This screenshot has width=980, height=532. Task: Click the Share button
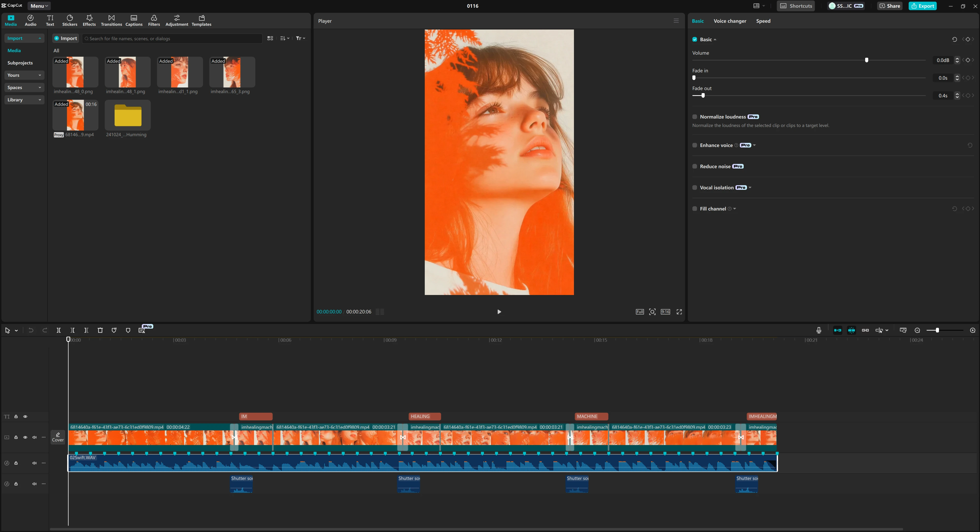[890, 6]
